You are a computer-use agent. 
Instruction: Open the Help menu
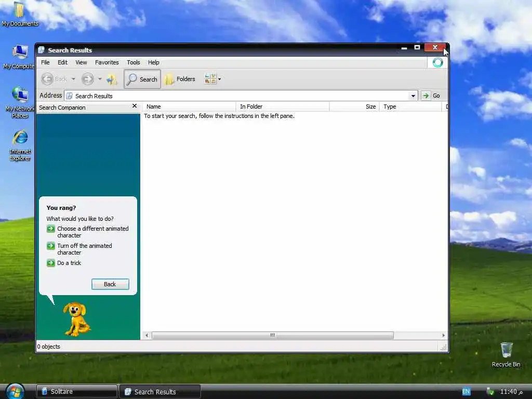(153, 62)
